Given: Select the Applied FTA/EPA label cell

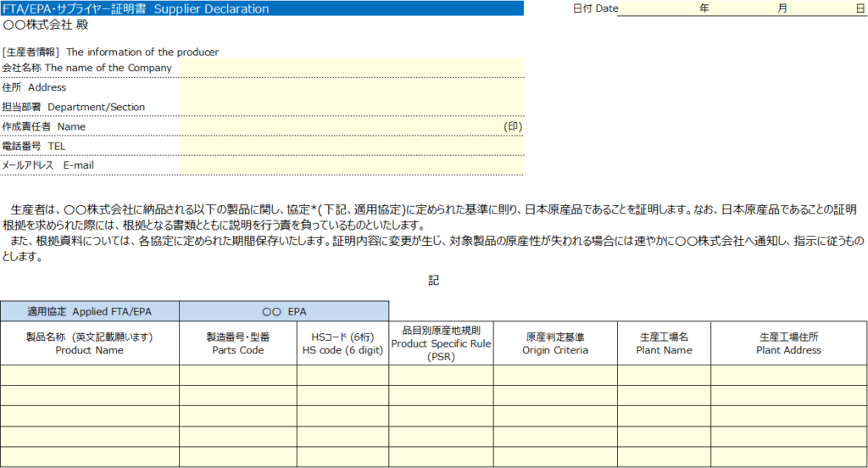Looking at the screenshot, I should click(90, 311).
